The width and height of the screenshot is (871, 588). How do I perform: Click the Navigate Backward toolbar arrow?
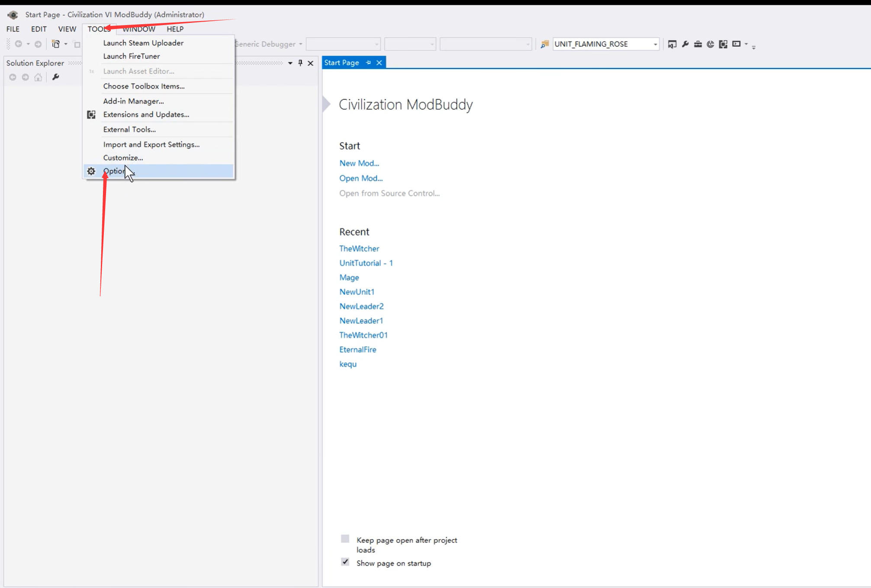coord(18,44)
